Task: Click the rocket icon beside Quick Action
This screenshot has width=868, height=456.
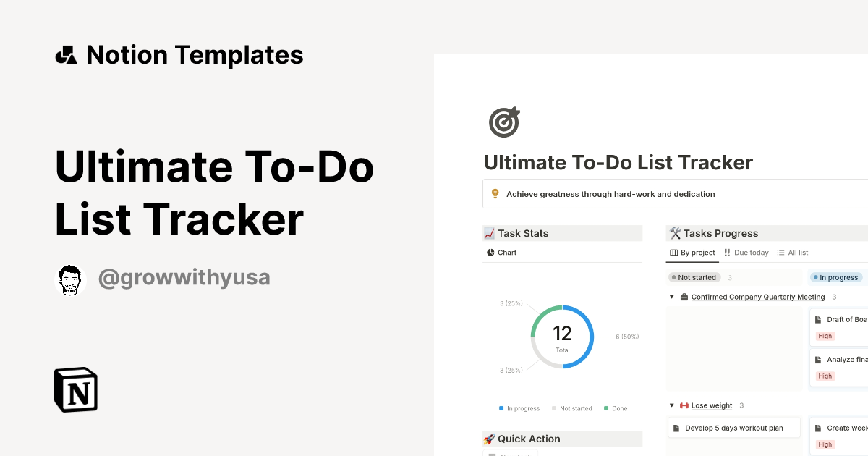Action: (488, 439)
